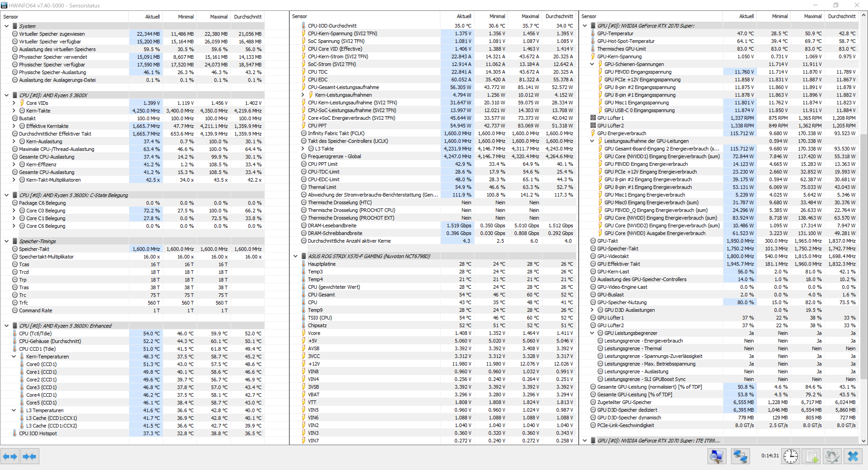The image size is (868, 470).
Task: Close sensors with the blue X icon
Action: [853, 456]
